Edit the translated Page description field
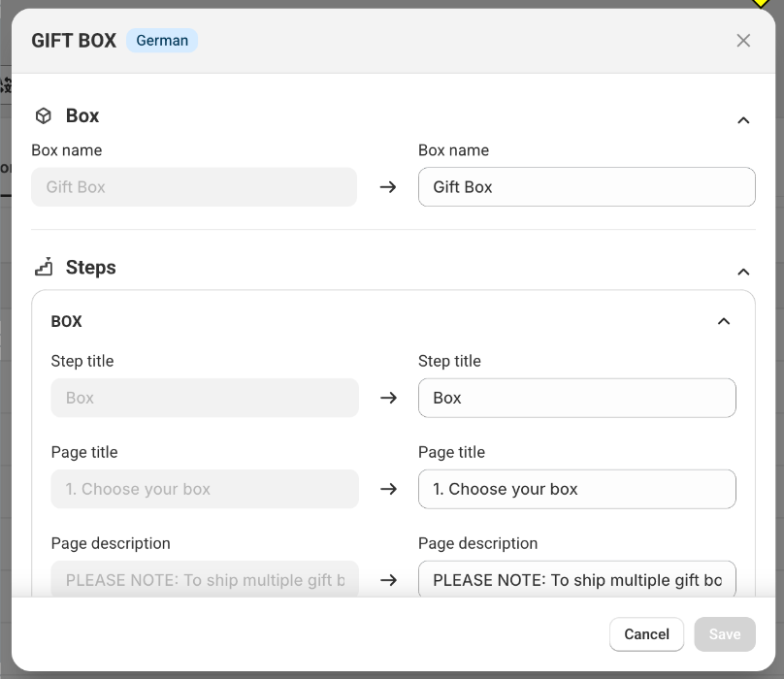The width and height of the screenshot is (784, 679). pos(577,579)
